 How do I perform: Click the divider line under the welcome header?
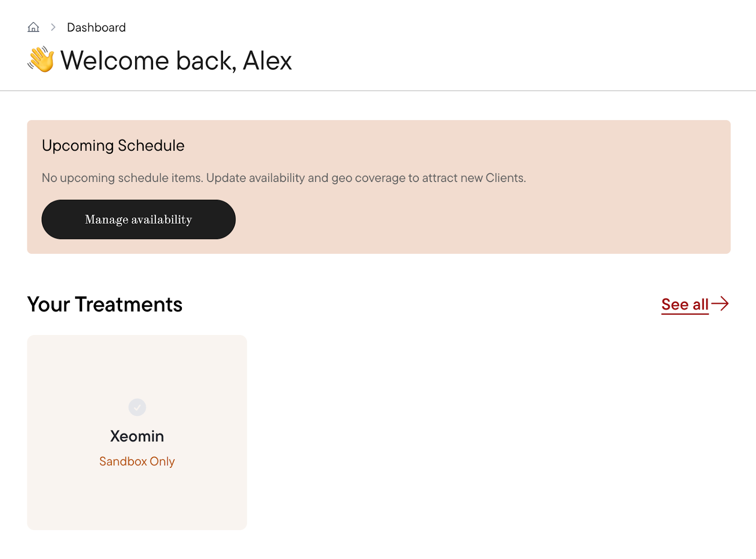tap(378, 90)
